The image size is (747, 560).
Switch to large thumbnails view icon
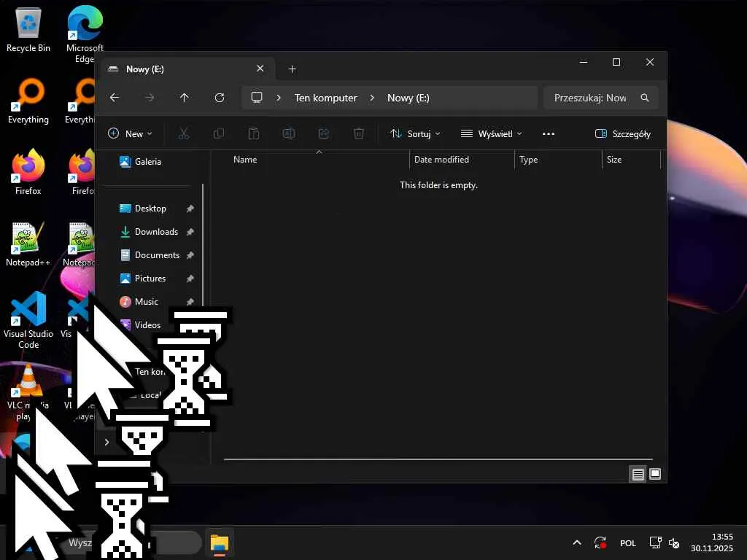655,474
